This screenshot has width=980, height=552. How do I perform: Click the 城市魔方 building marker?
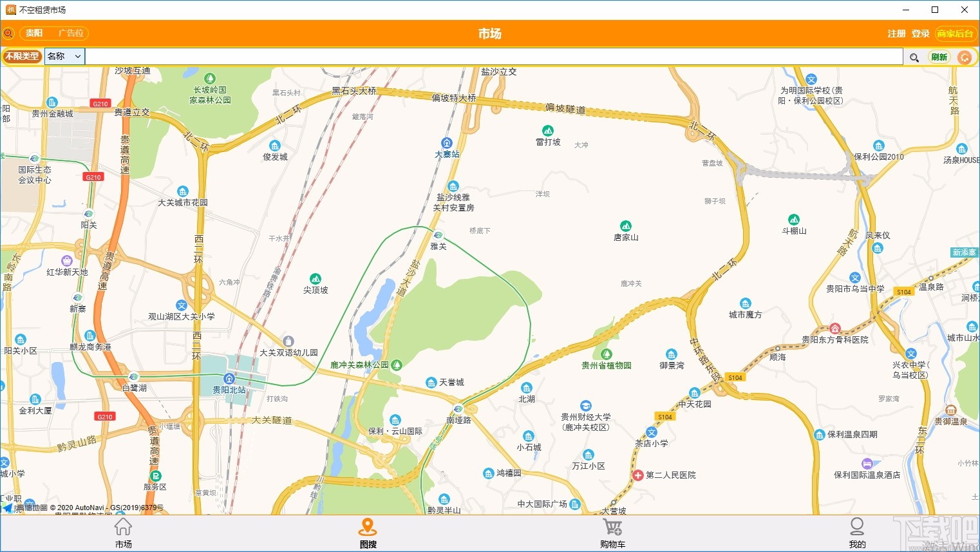[x=745, y=303]
